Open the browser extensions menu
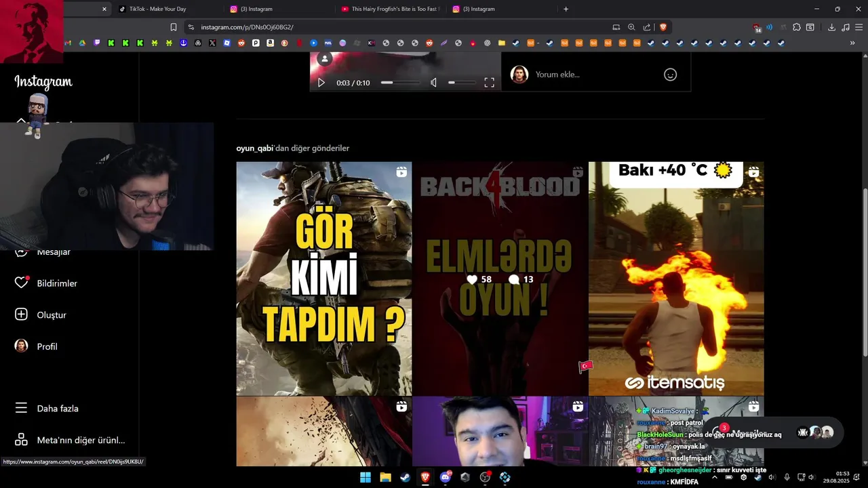The height and width of the screenshot is (488, 868). tap(797, 27)
